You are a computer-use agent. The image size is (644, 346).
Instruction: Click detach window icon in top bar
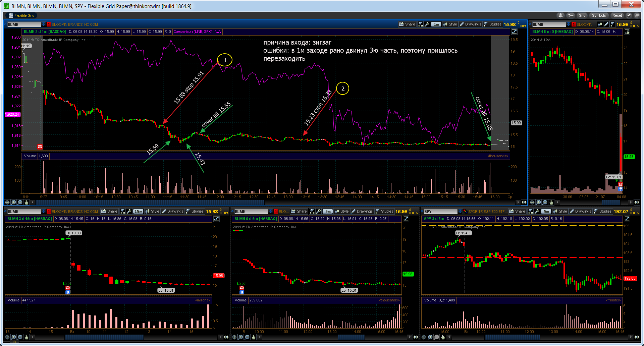coord(637,15)
